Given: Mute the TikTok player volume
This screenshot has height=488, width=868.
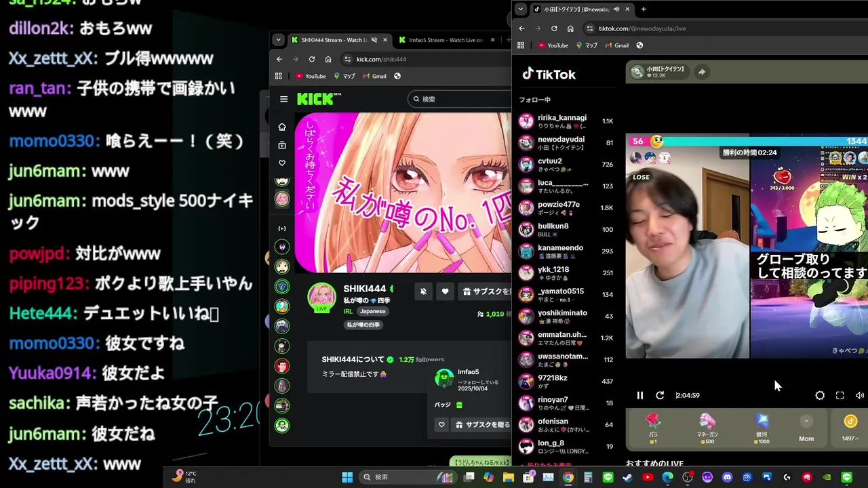Looking at the screenshot, I should pos(860,395).
